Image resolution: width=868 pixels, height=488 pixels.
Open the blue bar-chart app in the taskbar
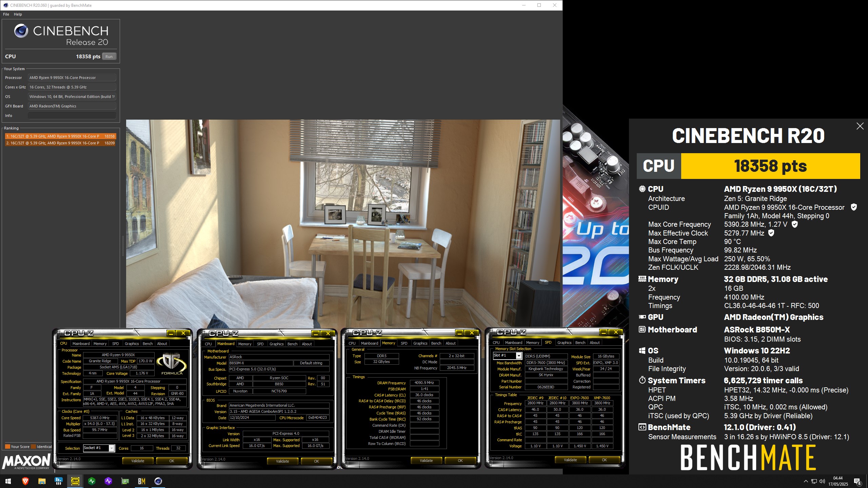click(58, 481)
